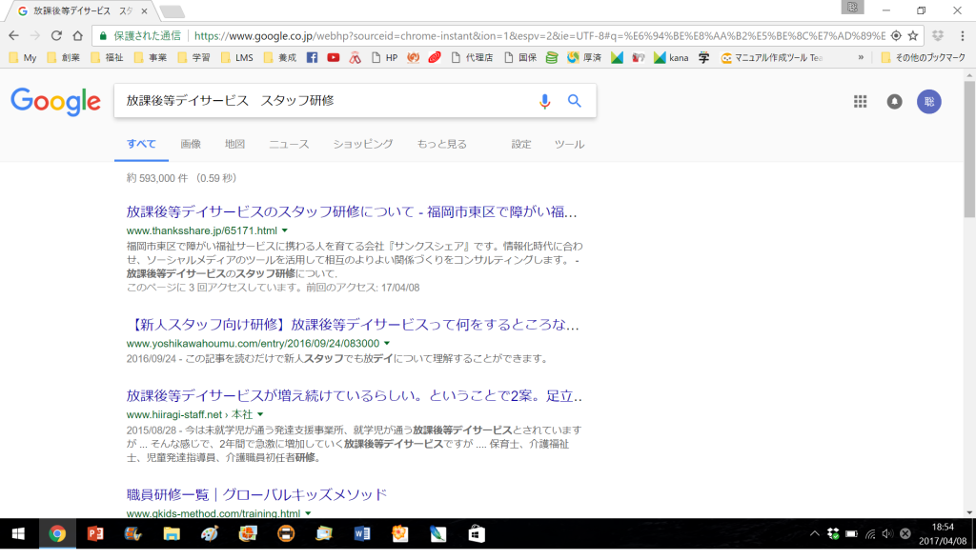Select the すべて results tab
Viewport: 976px width, 560px height.
click(141, 145)
